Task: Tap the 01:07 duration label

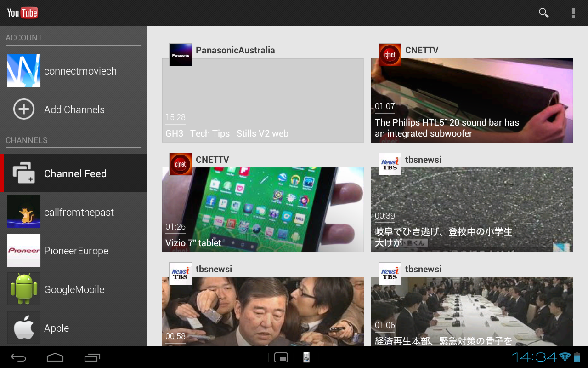Action: [385, 106]
